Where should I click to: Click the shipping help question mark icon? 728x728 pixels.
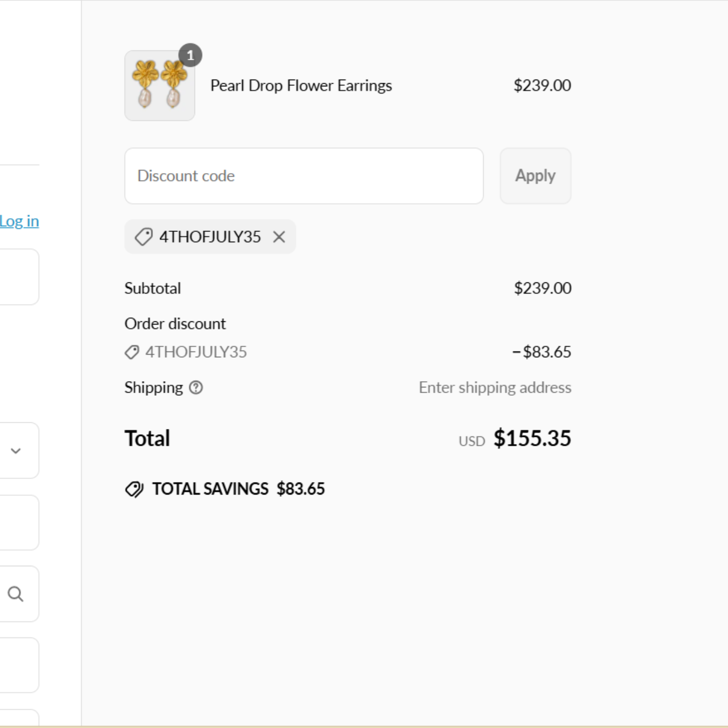196,387
